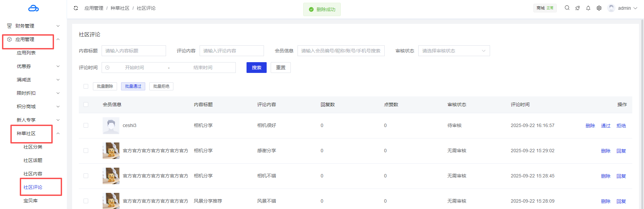This screenshot has height=209, width=644.
Task: Open the search magnifier icon in header
Action: 567,8
